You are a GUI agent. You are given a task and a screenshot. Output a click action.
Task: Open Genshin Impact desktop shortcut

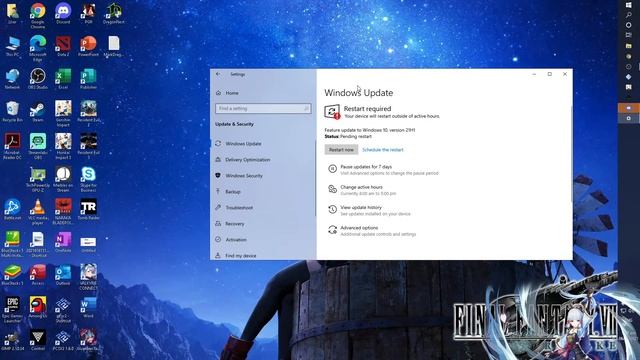[63, 113]
